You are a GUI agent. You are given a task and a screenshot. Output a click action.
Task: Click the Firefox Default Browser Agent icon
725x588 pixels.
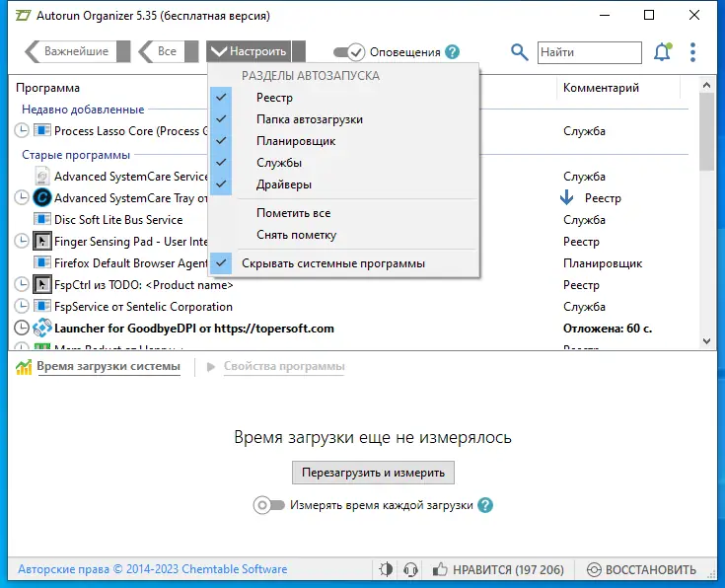tap(42, 262)
